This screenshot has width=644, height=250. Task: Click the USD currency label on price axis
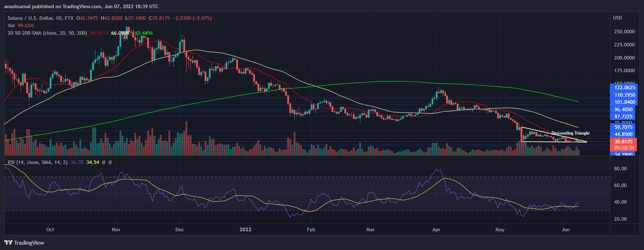pos(617,18)
